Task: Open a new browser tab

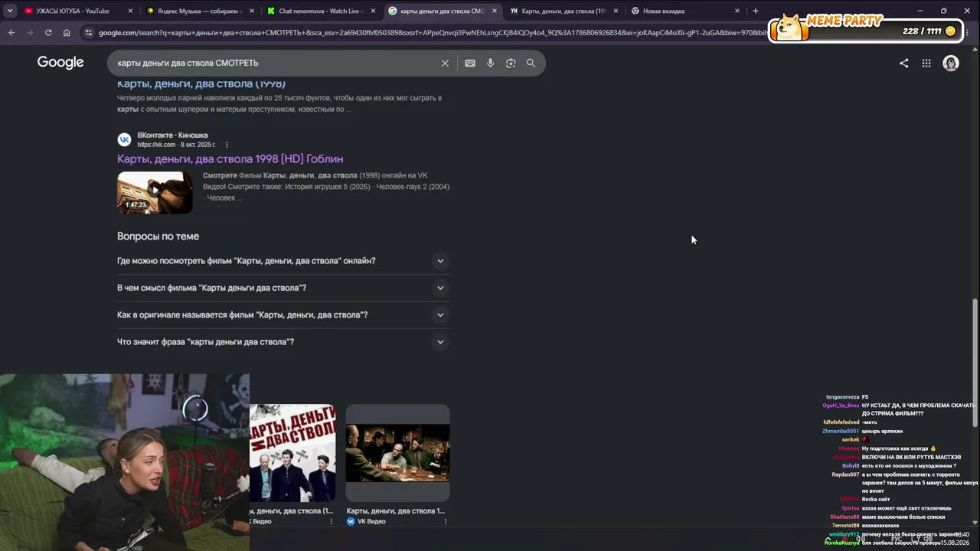Action: (x=756, y=11)
